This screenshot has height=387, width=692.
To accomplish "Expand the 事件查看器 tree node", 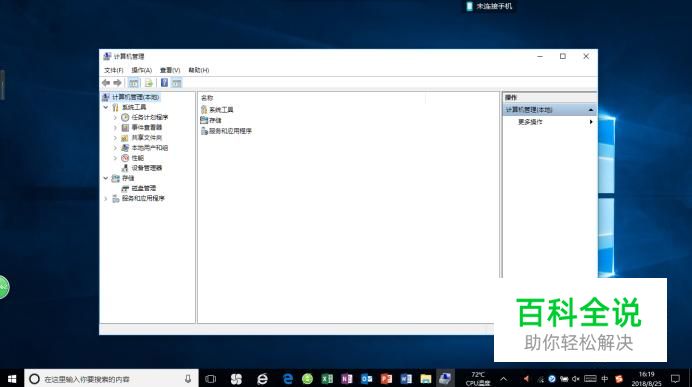I will [x=115, y=128].
